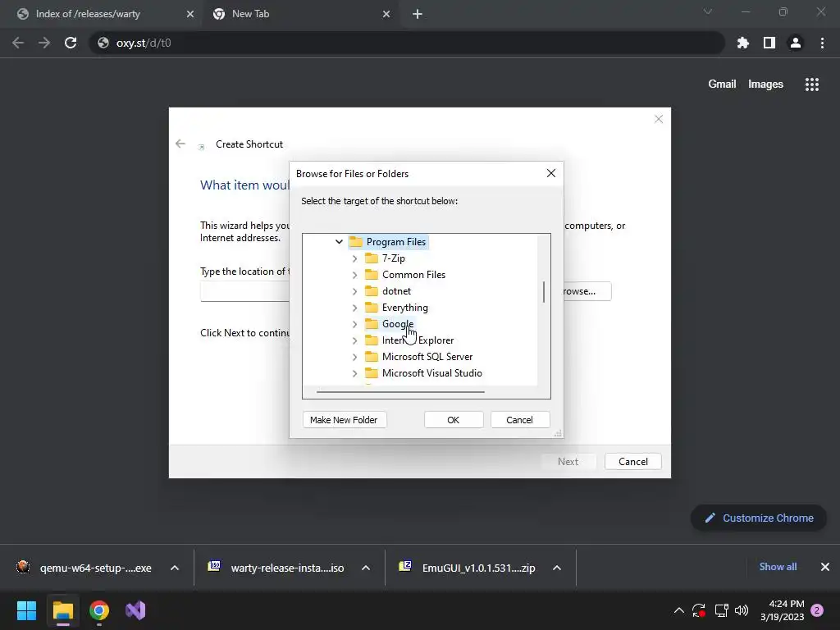This screenshot has width=840, height=630.
Task: Expand the Google folder chevron
Action: coord(354,324)
